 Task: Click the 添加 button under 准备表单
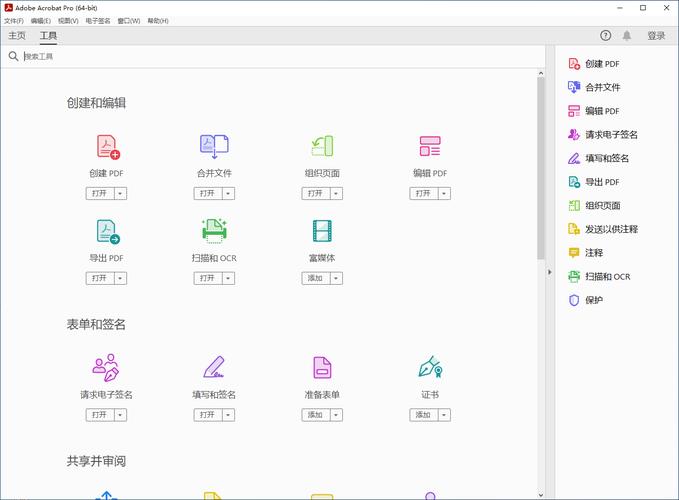tap(316, 415)
